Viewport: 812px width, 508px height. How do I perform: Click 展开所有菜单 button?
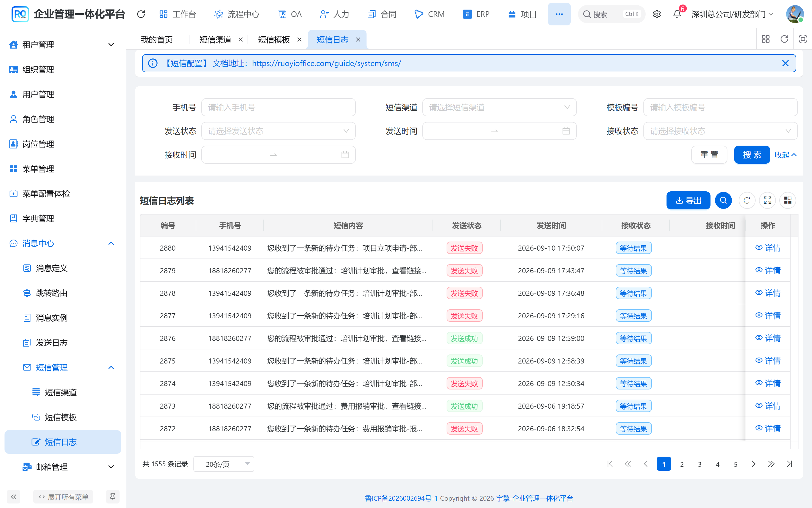click(63, 497)
